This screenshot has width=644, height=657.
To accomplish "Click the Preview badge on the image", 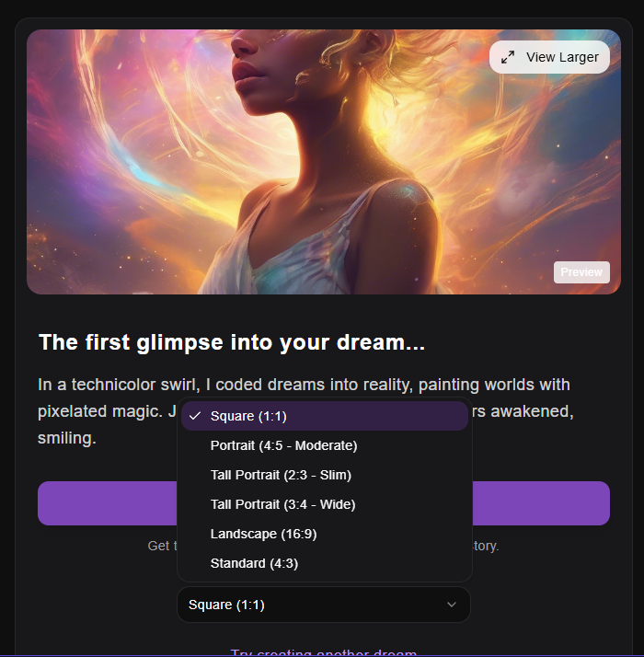I will point(581,272).
